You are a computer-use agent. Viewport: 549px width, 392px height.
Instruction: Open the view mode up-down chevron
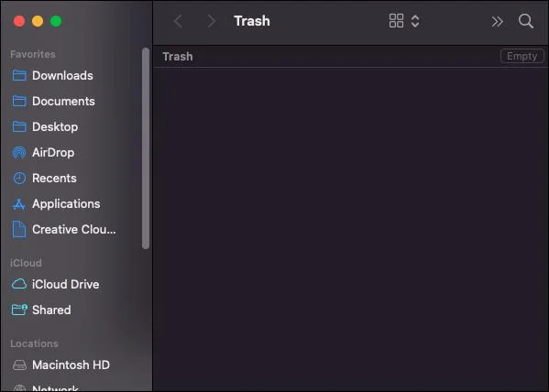415,21
